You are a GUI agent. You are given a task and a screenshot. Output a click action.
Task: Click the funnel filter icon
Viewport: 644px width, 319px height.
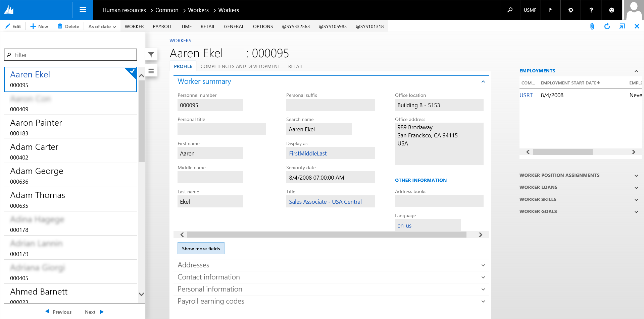(151, 55)
